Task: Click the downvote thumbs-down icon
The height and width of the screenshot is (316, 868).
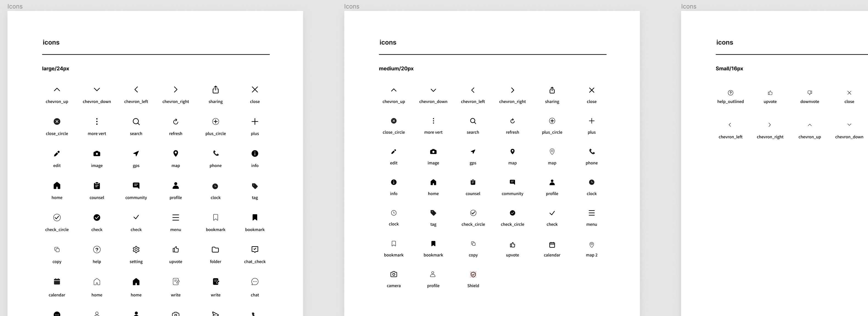Action: coord(810,93)
